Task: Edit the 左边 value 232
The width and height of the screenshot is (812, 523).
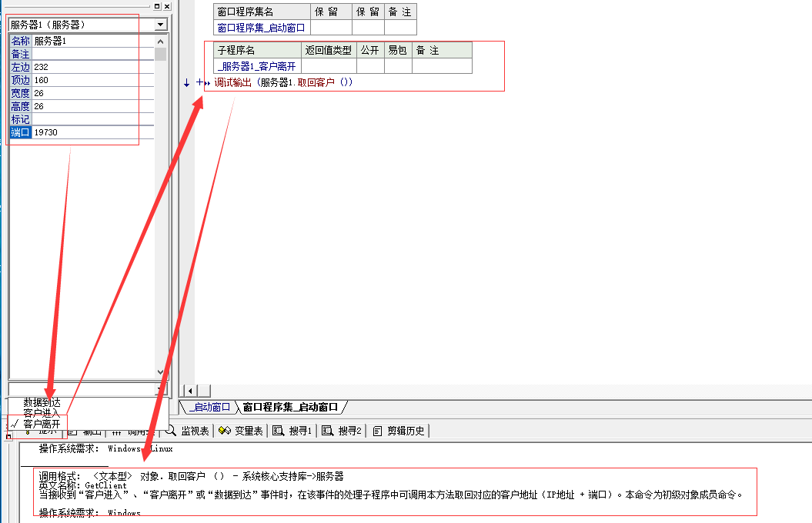Action: click(93, 67)
